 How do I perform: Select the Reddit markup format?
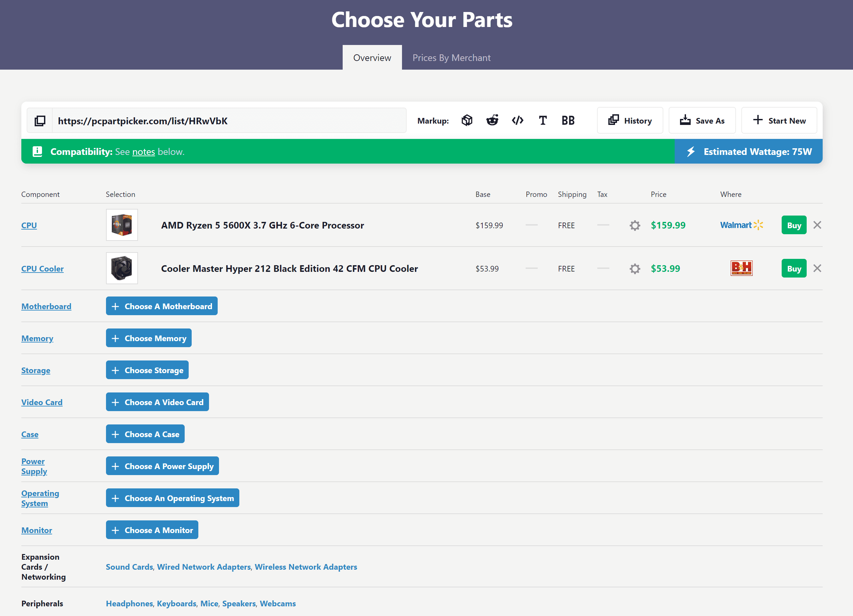[x=492, y=120]
